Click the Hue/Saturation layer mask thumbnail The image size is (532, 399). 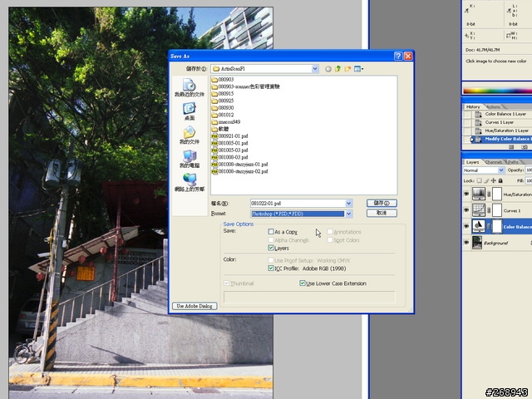coord(497,194)
